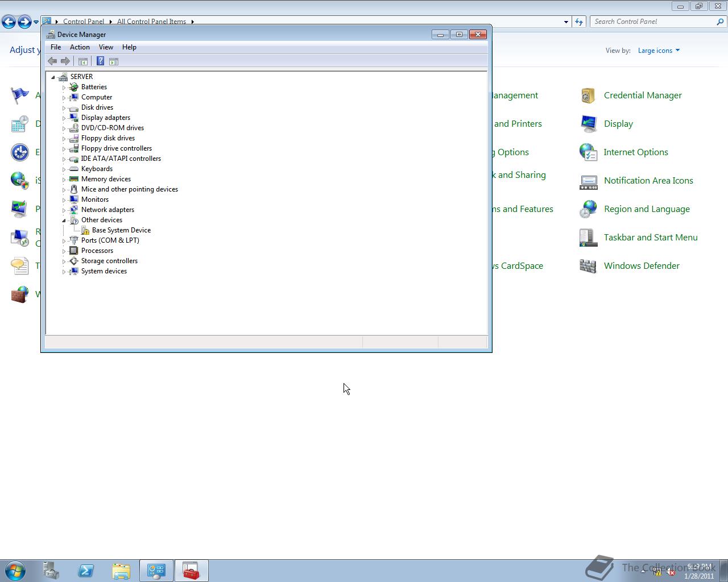
Task: Open the Help menu in Device Manager
Action: pyautogui.click(x=129, y=47)
